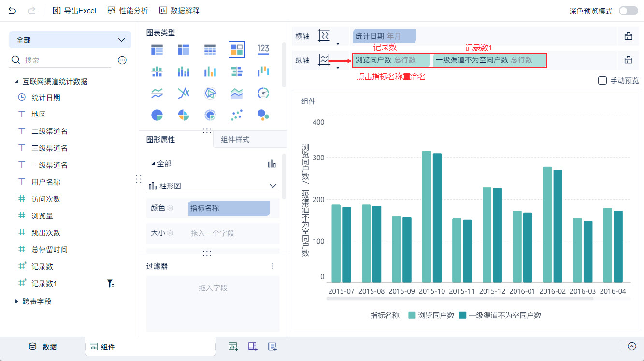Collapse the 互联网渠道统计数据 tree node

point(17,82)
